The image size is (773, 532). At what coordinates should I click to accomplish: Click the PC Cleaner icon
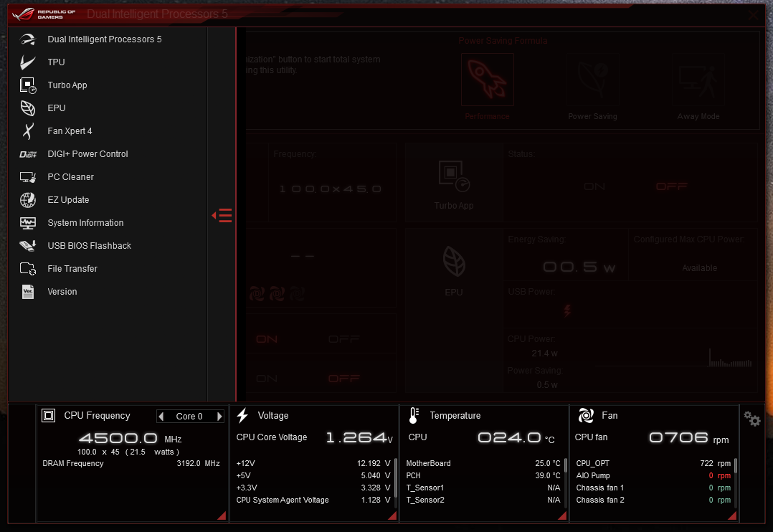coord(28,177)
